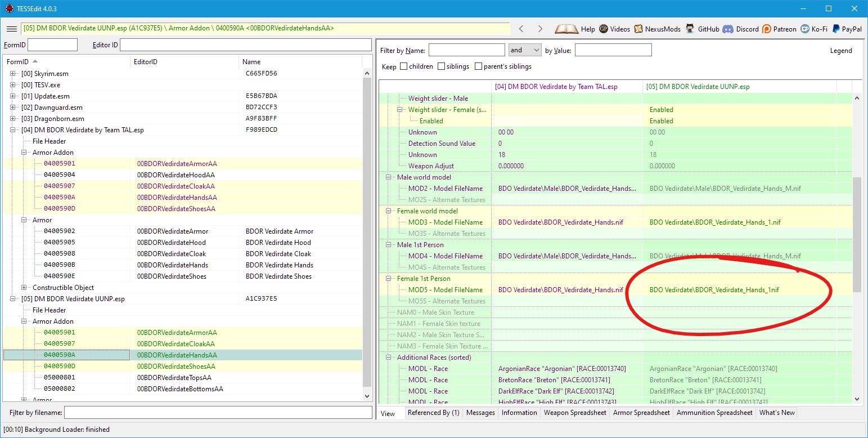The image size is (868, 438).
Task: Open the Ko-Fi icon link
Action: coord(805,29)
